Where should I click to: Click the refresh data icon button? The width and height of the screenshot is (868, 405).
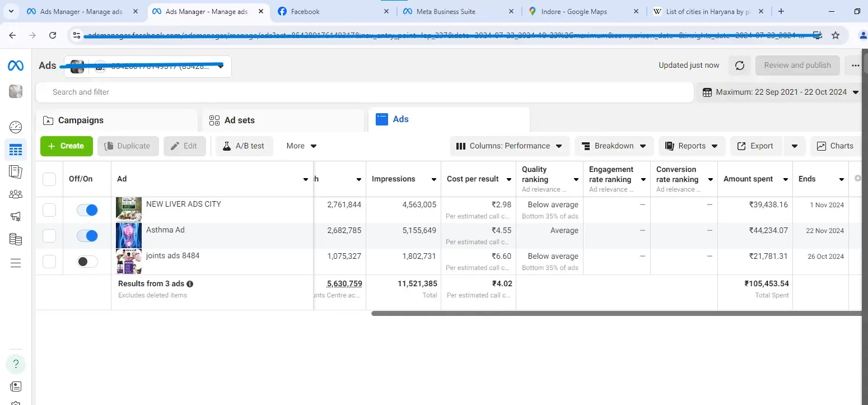(x=739, y=66)
